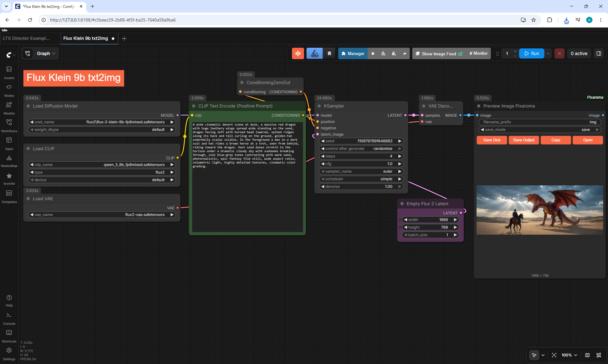608x364 pixels.
Task: Toggle the right side panel icon
Action: (x=598, y=53)
